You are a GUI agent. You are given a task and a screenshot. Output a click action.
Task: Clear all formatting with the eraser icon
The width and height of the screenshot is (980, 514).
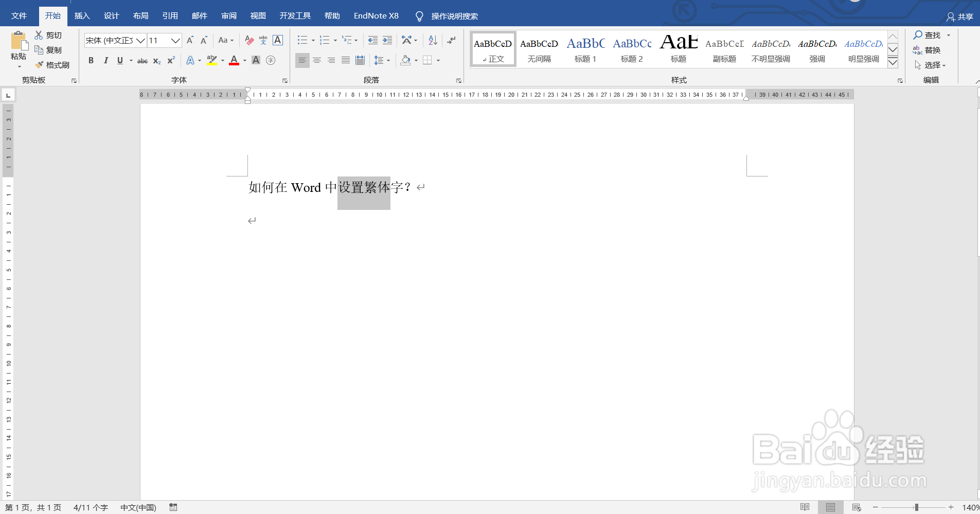[249, 40]
